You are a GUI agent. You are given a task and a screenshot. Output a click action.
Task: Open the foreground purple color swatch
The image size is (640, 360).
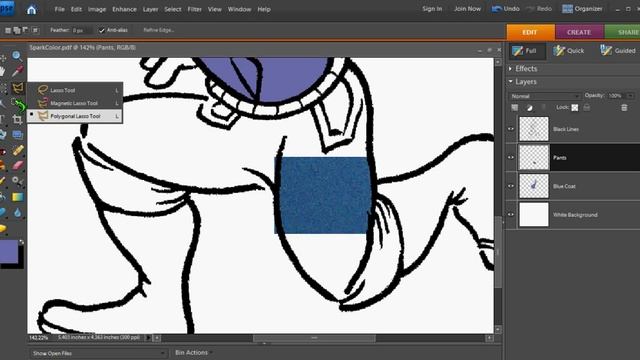tap(9, 251)
